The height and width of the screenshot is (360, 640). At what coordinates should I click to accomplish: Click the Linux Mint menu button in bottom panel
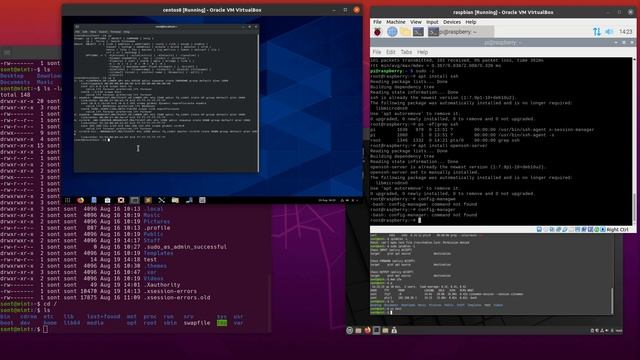(x=349, y=331)
